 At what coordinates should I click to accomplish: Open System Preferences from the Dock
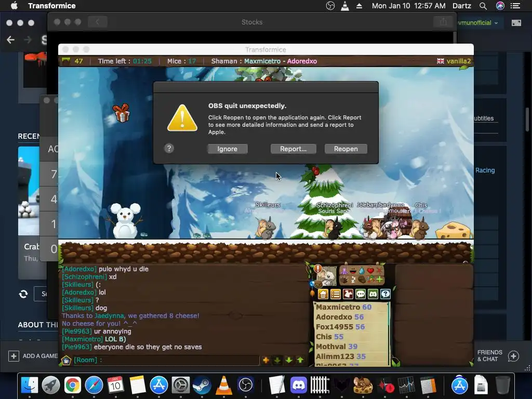point(180,385)
